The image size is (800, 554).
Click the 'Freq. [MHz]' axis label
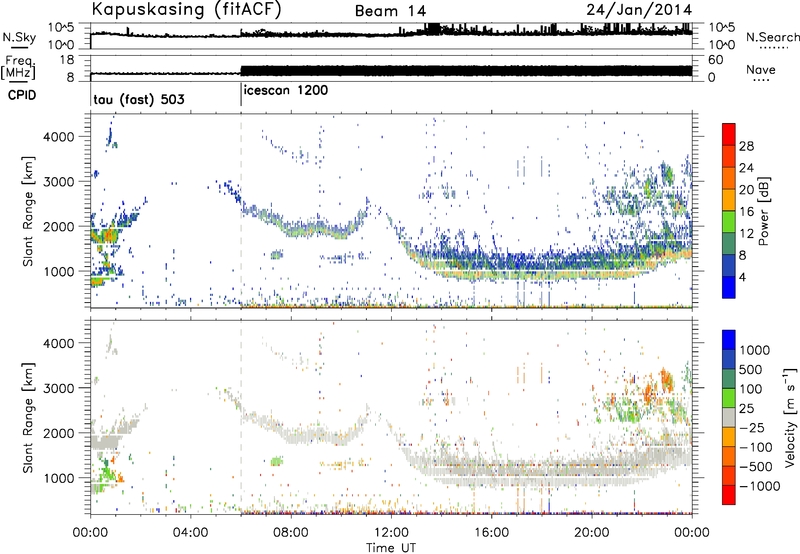[19, 68]
